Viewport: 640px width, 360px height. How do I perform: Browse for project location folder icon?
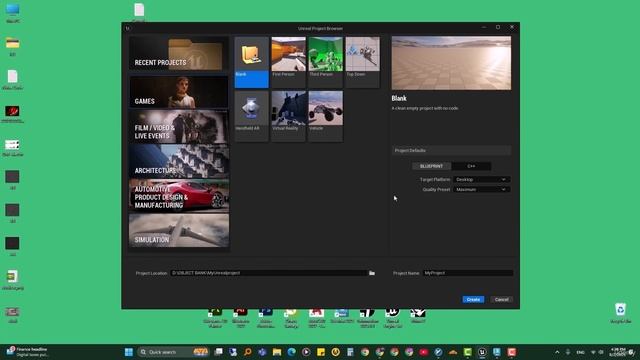(x=372, y=273)
